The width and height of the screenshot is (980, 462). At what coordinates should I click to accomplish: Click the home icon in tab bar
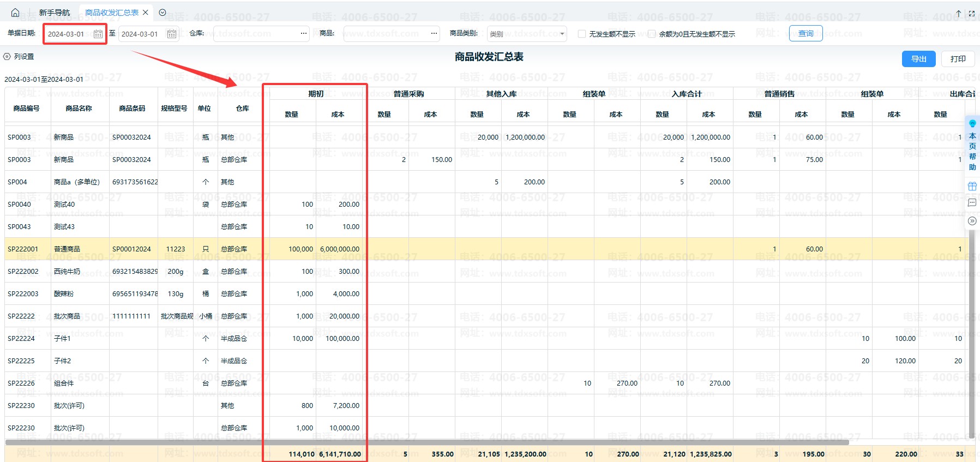(15, 13)
